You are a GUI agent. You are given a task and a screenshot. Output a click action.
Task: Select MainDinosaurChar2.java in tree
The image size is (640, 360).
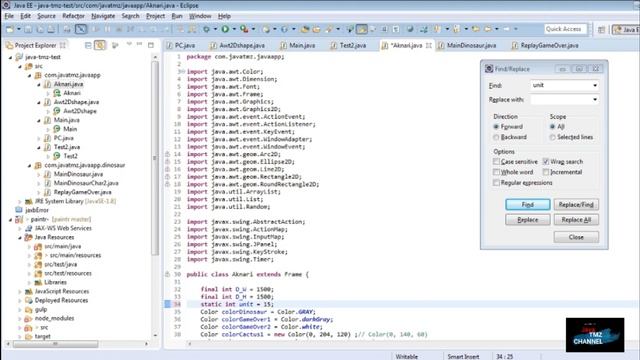(86, 183)
